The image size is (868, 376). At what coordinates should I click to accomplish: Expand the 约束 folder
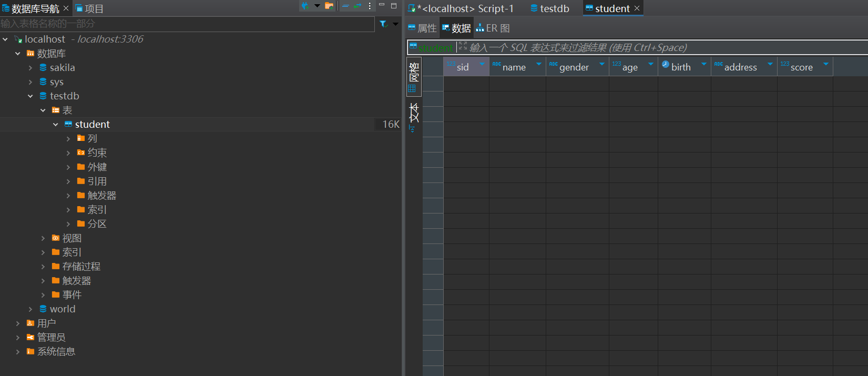pos(68,153)
